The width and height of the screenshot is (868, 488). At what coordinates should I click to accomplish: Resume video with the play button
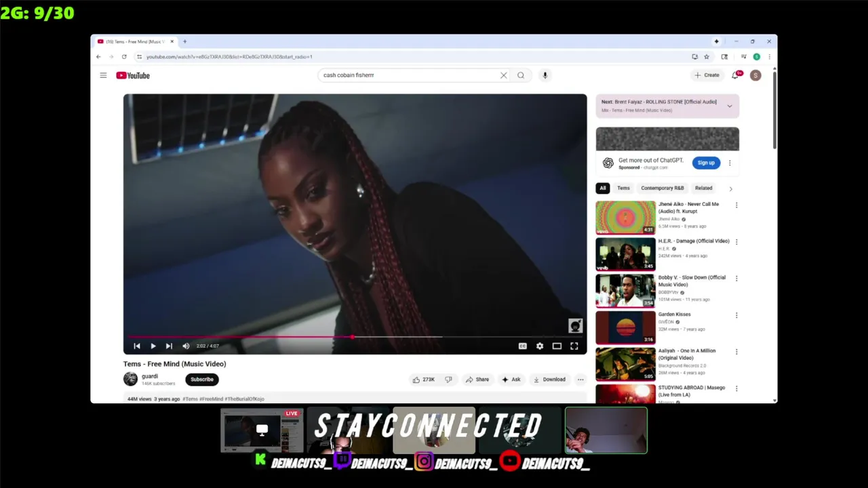click(x=153, y=346)
